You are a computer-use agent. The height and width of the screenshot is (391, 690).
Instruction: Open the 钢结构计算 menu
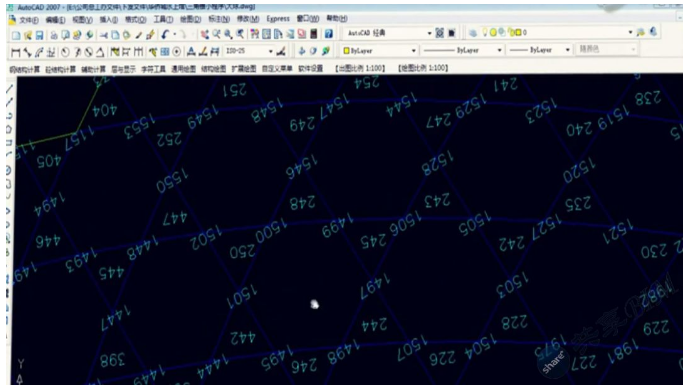[24, 69]
